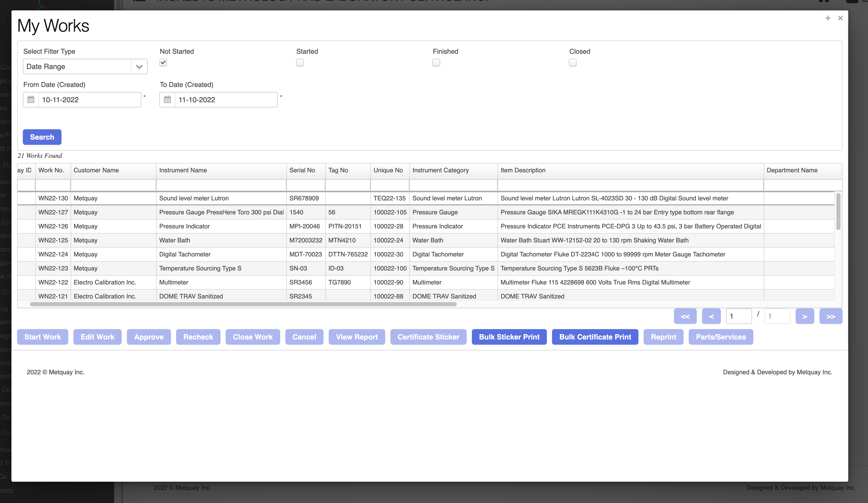Viewport: 868px width, 503px height.
Task: Click the From Date calendar icon
Action: tap(31, 100)
